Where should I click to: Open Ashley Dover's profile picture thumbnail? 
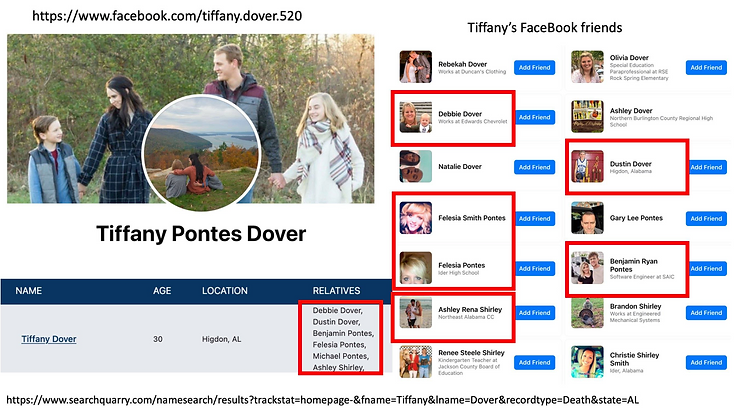point(587,116)
